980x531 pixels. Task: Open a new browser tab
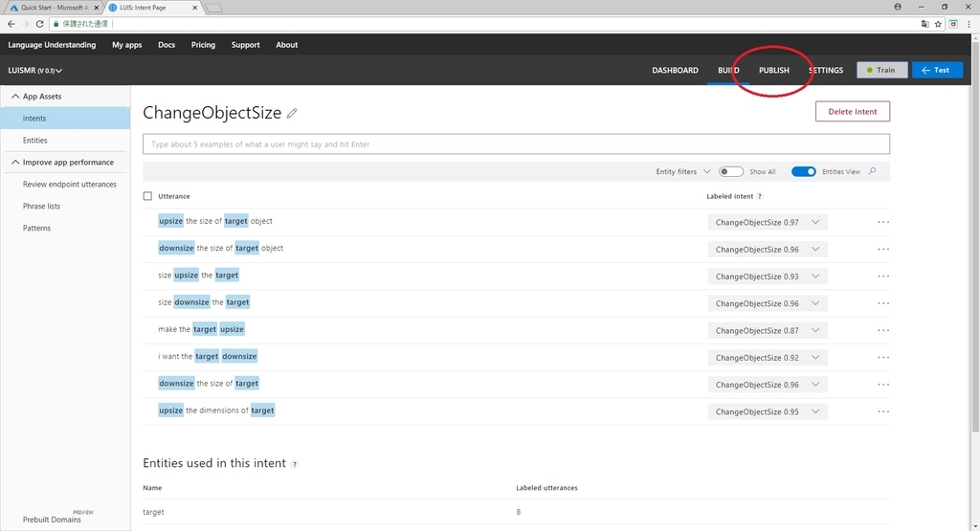coord(213,8)
